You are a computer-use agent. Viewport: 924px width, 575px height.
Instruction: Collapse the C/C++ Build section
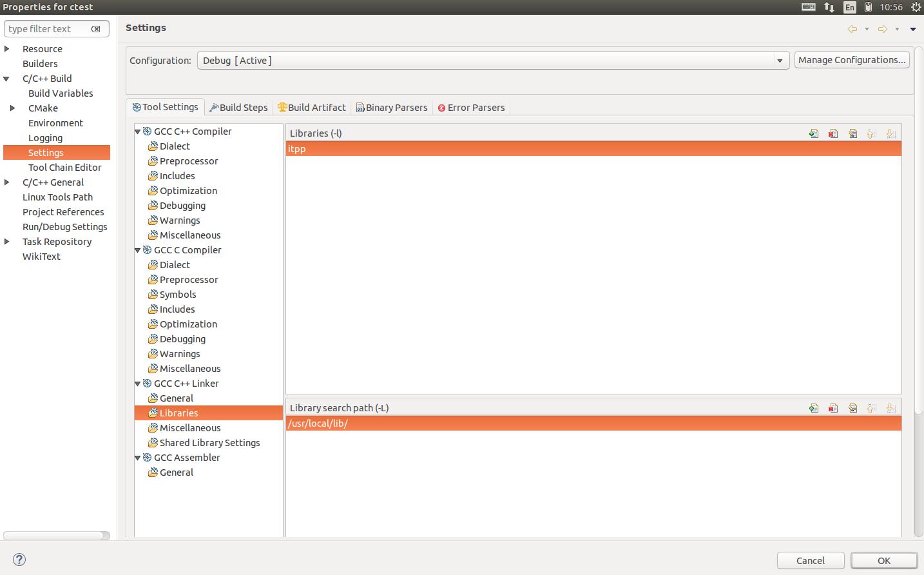7,79
